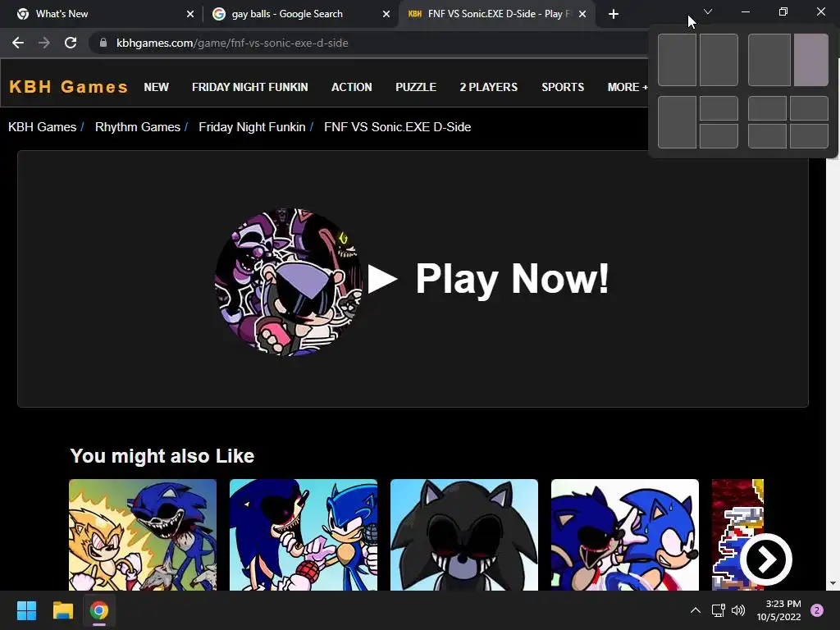This screenshot has height=630, width=840.
Task: Open tab search chevron in title bar
Action: pyautogui.click(x=708, y=11)
